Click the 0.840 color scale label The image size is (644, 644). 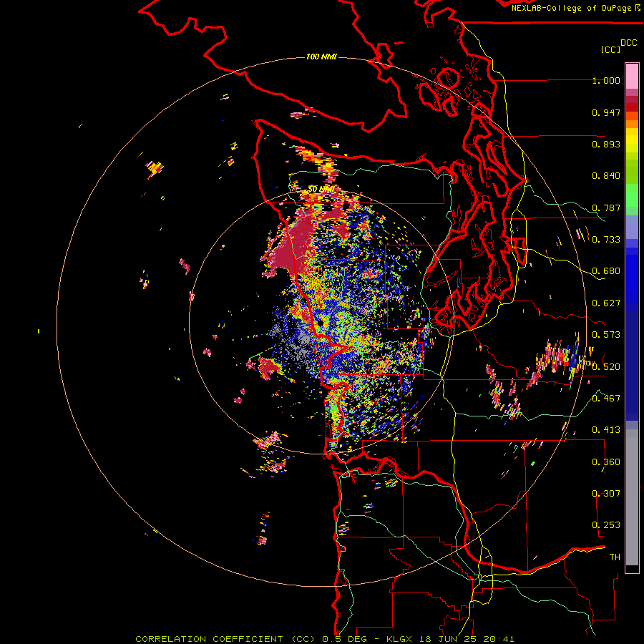point(606,176)
